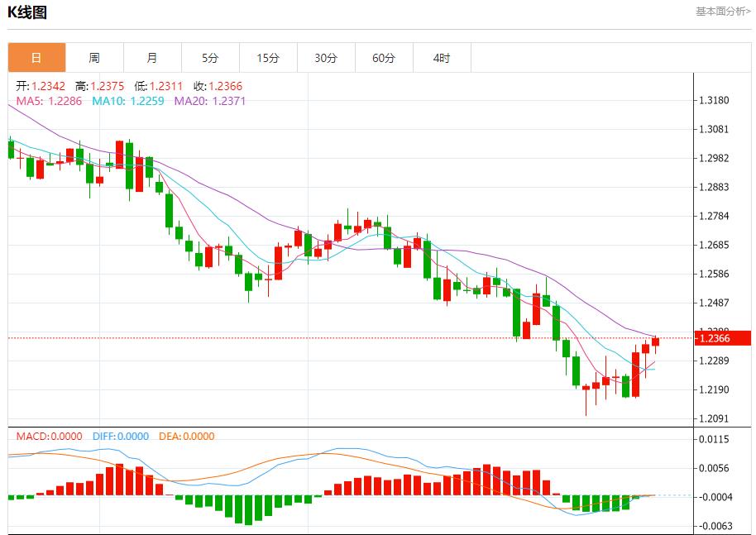756x535 pixels.
Task: Click the 1.3180 price axis label
Action: pos(714,100)
